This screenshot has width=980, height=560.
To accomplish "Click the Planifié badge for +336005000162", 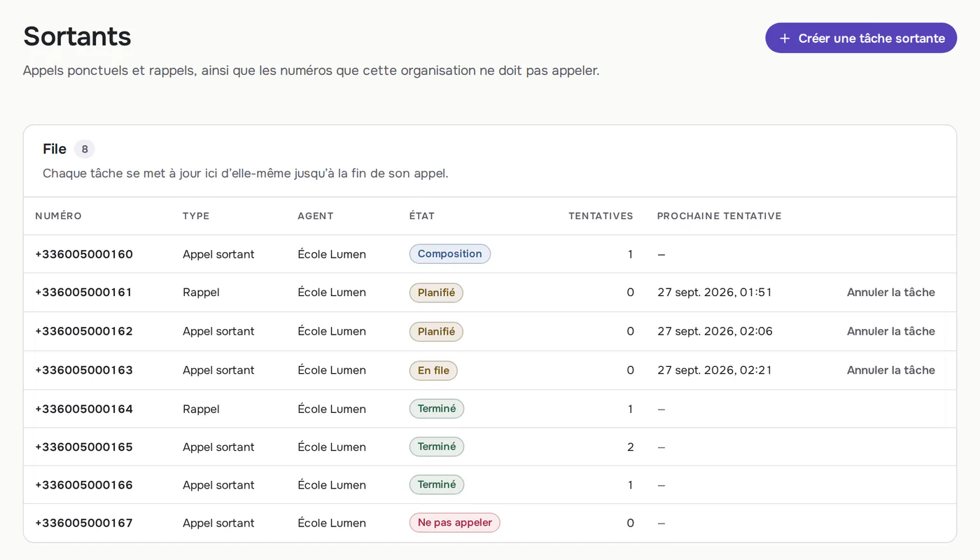I will (x=436, y=332).
